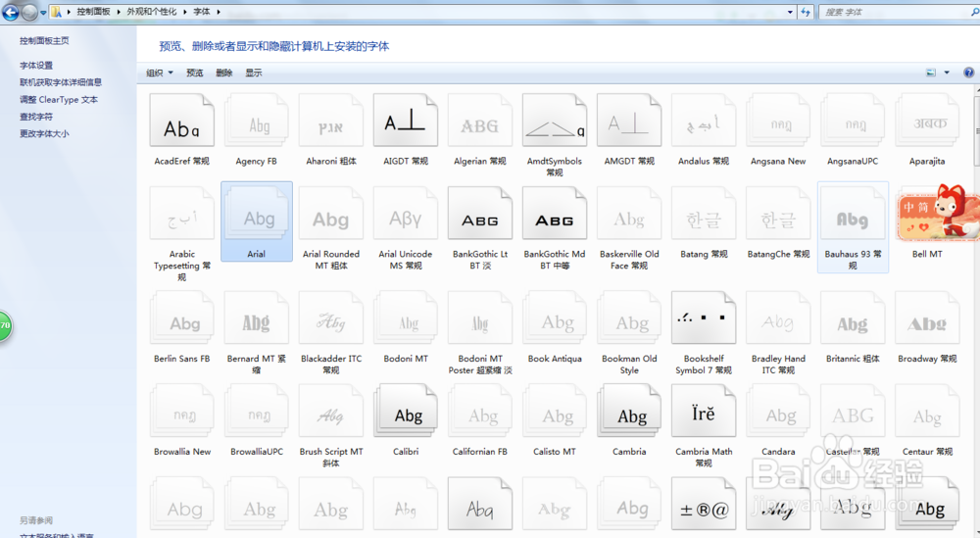Image resolution: width=980 pixels, height=538 pixels.
Task: Select the AIGDT font icon
Action: click(405, 121)
